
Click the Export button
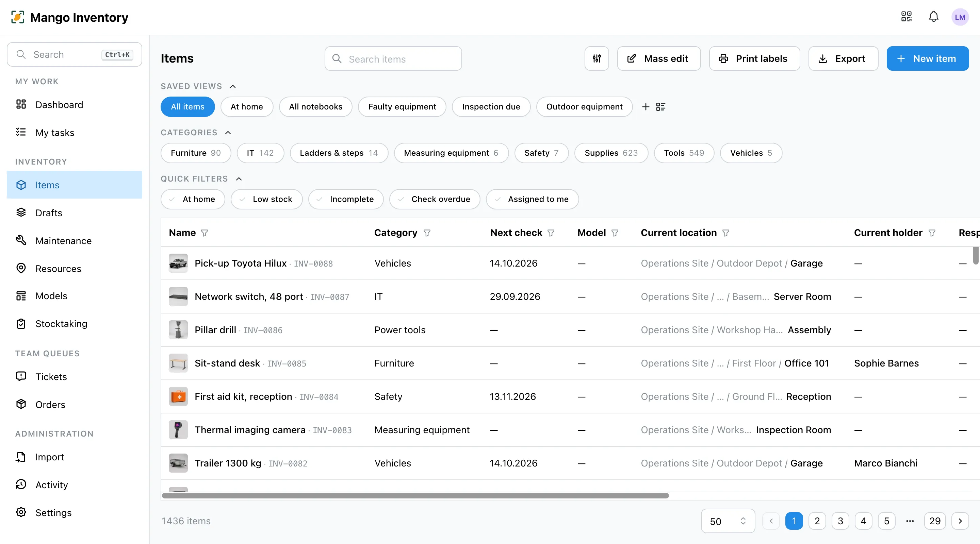[844, 58]
